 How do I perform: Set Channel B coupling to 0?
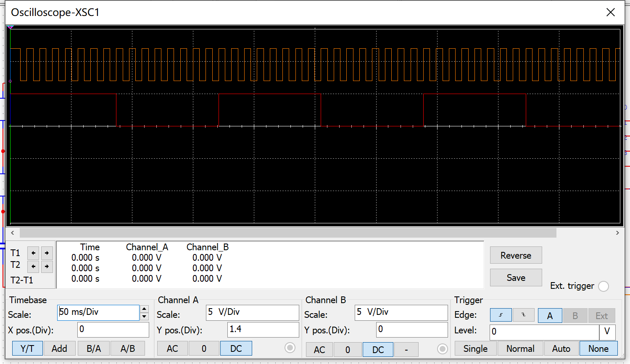(x=348, y=350)
